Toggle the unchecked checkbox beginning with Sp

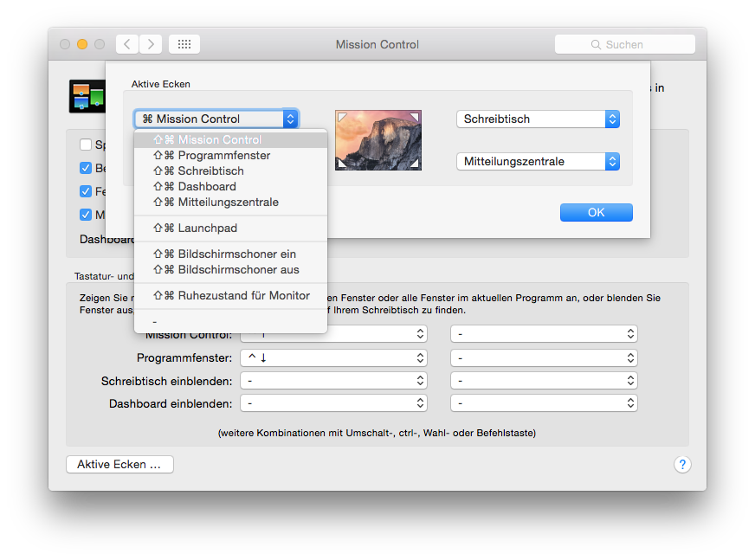pyautogui.click(x=86, y=145)
